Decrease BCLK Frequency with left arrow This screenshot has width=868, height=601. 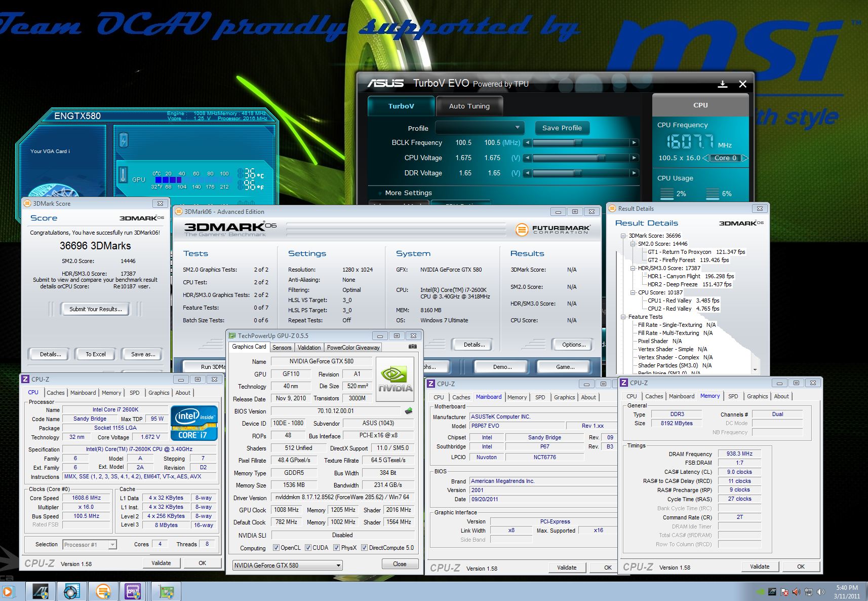pyautogui.click(x=527, y=143)
